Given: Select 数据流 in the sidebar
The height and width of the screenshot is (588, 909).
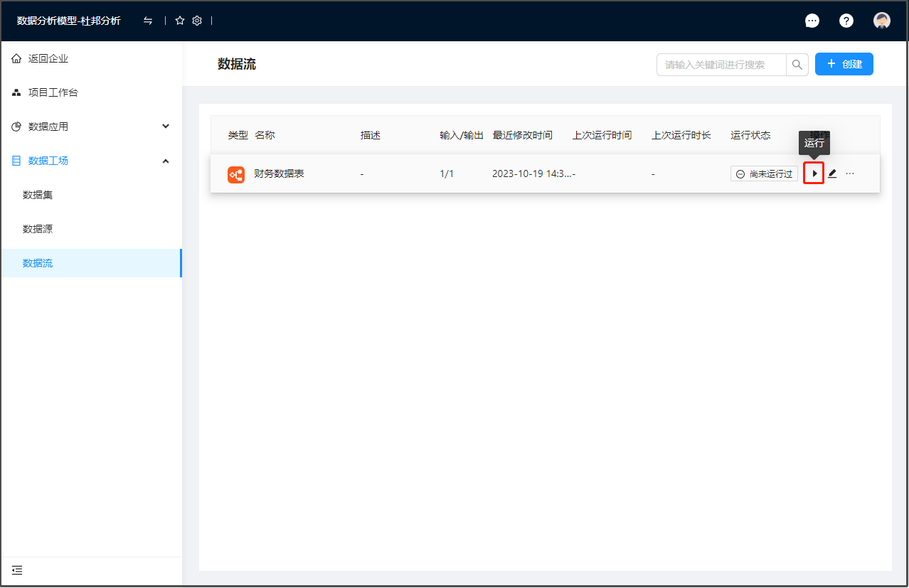Looking at the screenshot, I should click(x=38, y=263).
